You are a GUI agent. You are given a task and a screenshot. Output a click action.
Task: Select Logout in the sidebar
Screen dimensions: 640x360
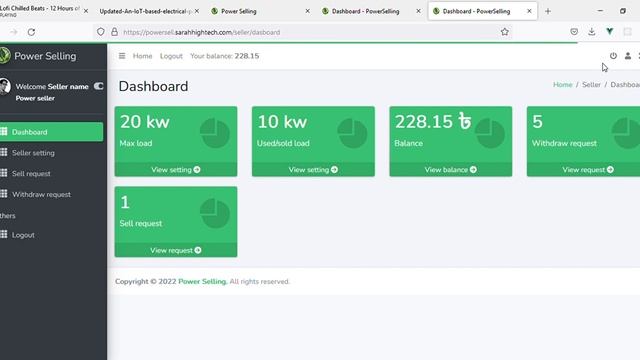pos(51,235)
